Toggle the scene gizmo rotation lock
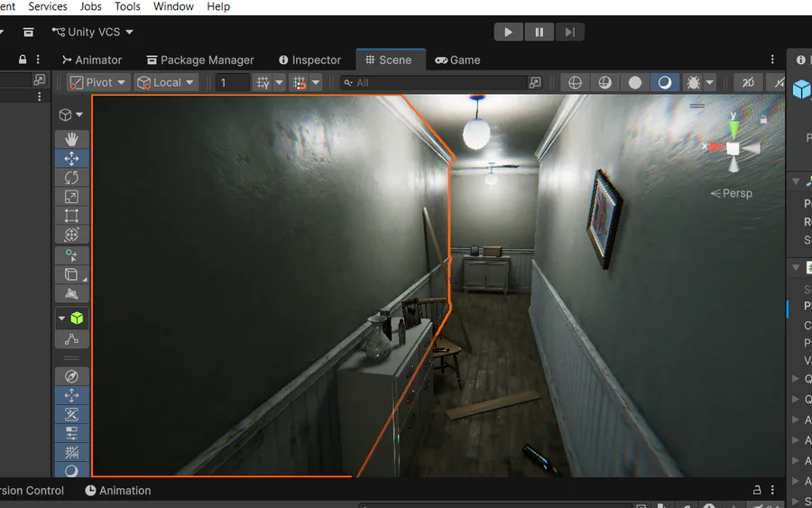812x508 pixels. (763, 120)
